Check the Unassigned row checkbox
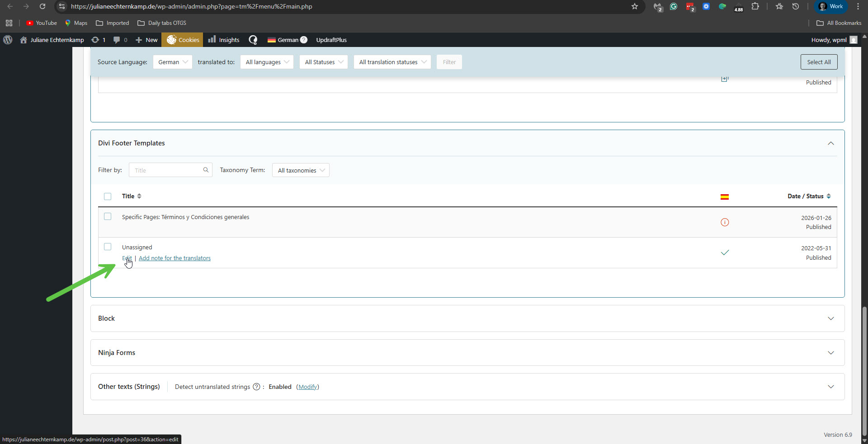Screen dimensions: 868x444 [x=108, y=247]
